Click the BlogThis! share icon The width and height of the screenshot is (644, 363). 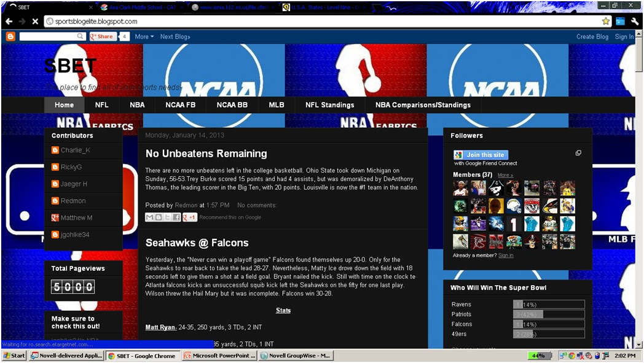point(159,217)
